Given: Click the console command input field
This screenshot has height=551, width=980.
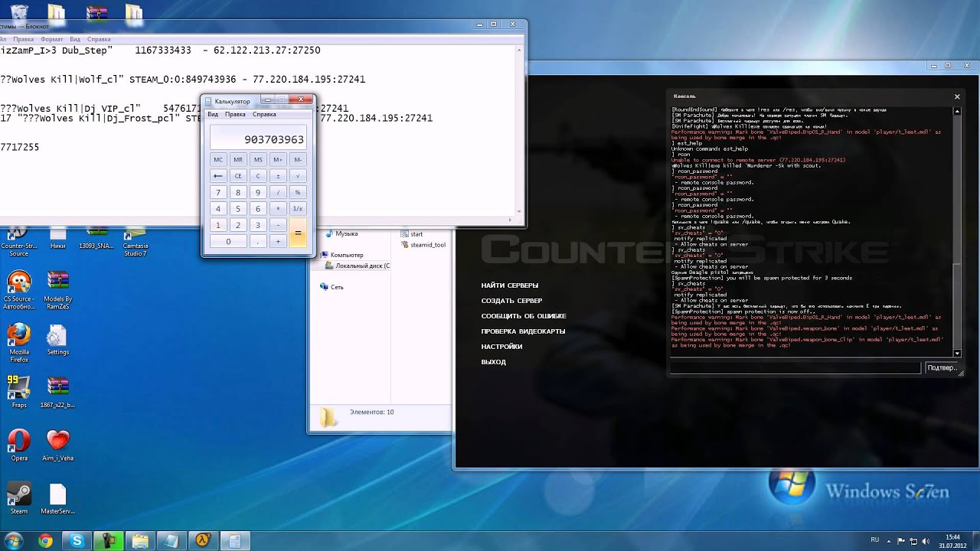Looking at the screenshot, I should [795, 368].
